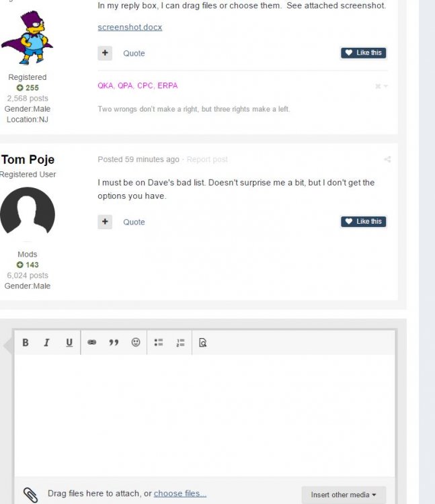This screenshot has width=435, height=504.
Task: Open the signature hide options dropdown
Action: [x=381, y=86]
